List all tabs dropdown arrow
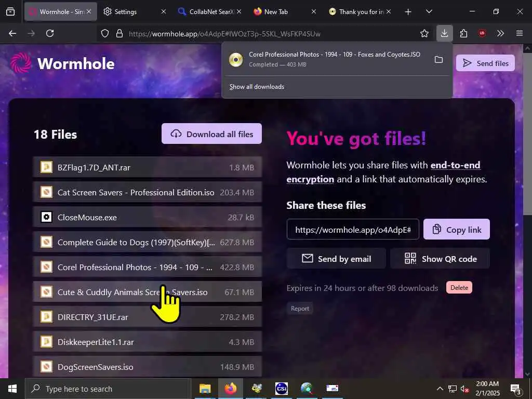Viewport: 532px width, 399px height. click(x=429, y=11)
